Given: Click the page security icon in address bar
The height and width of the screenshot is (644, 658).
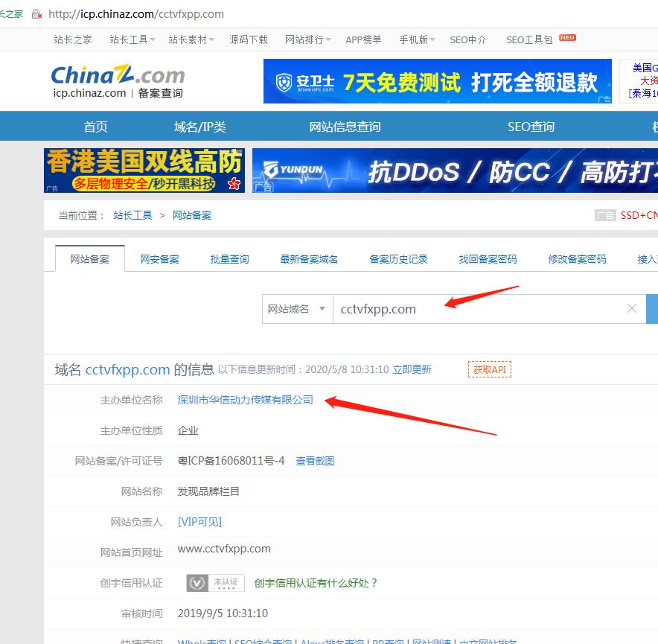Looking at the screenshot, I should (36, 14).
